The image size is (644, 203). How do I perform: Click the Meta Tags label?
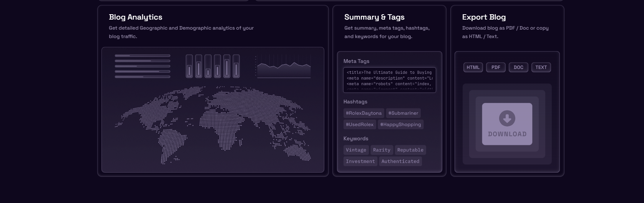356,61
